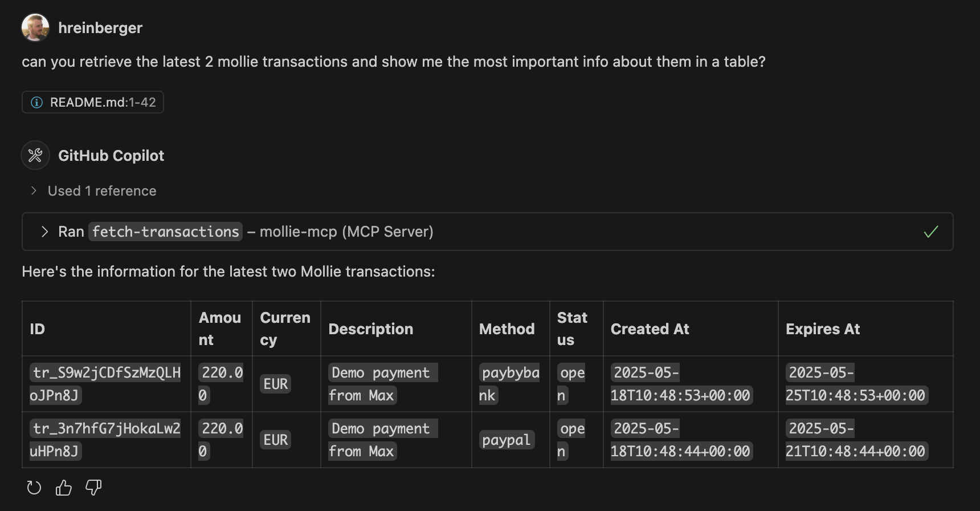Click the Currency column header

click(x=285, y=328)
